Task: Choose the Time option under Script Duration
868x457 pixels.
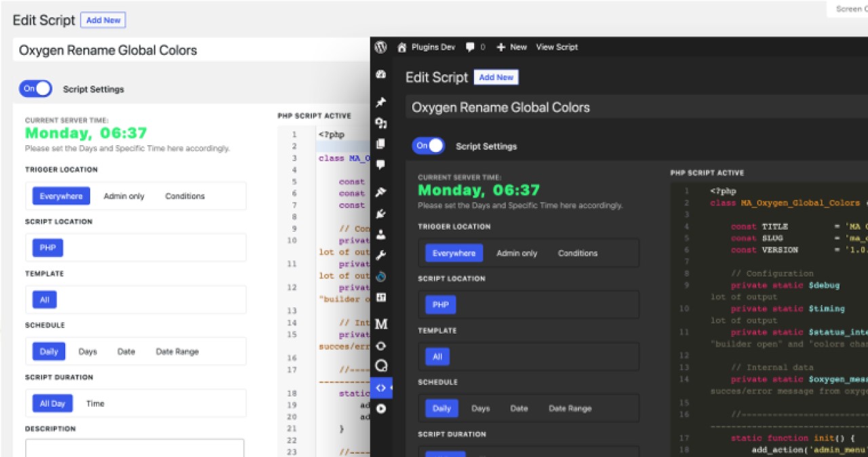Action: coord(95,403)
